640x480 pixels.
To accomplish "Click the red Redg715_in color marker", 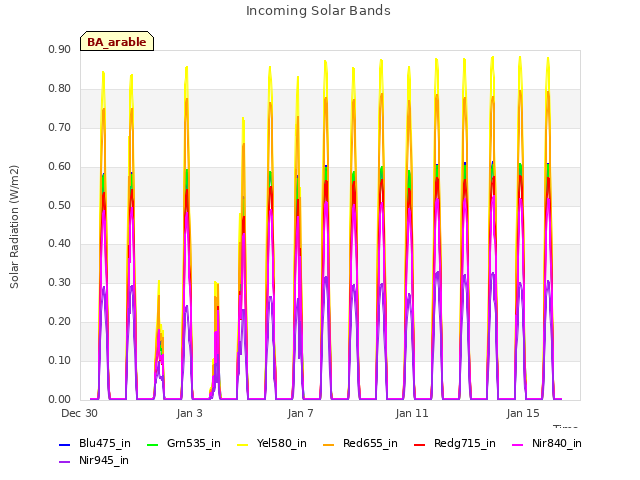I will pyautogui.click(x=419, y=444).
